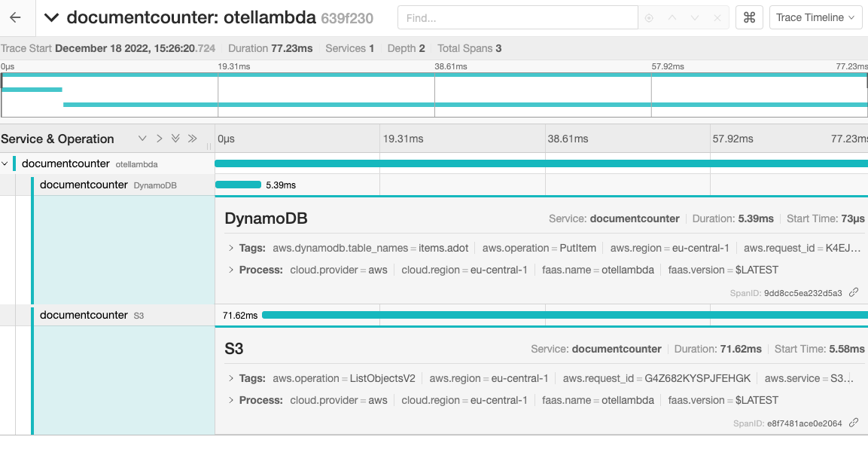
Task: Go back using the left arrow
Action: click(16, 18)
